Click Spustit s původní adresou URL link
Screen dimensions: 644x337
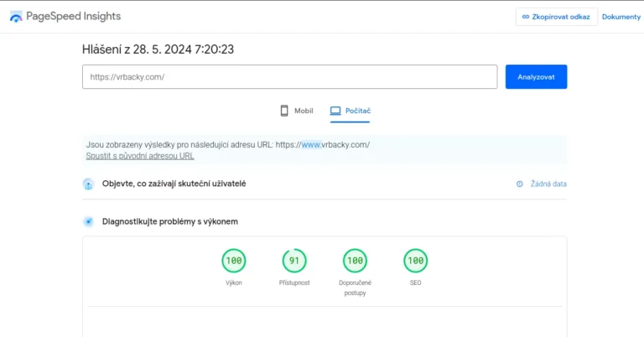140,156
